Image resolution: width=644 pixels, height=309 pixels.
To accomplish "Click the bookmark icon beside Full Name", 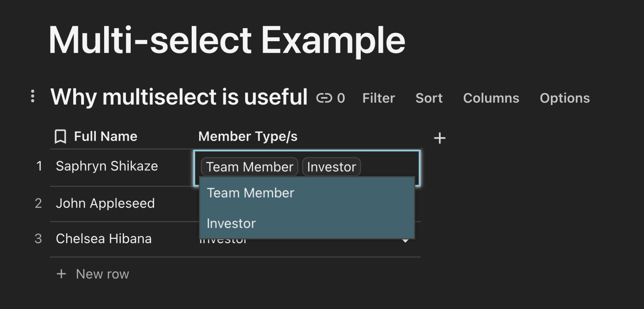I will click(60, 137).
